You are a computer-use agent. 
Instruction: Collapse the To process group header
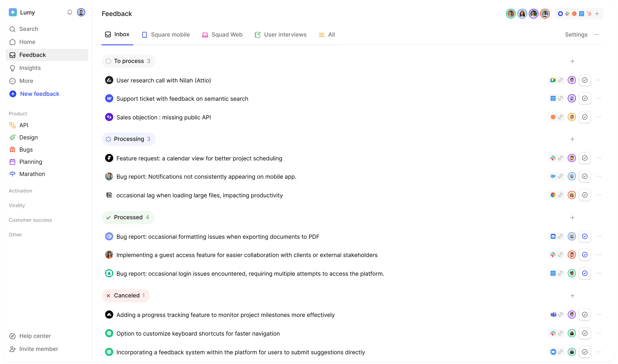pos(128,61)
